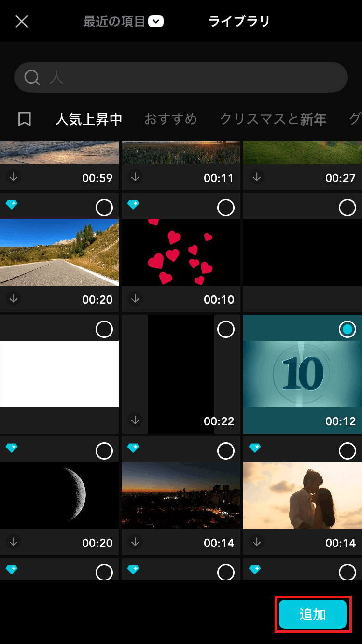Switch to the ライブラリ tab
The image size is (362, 644).
239,22
